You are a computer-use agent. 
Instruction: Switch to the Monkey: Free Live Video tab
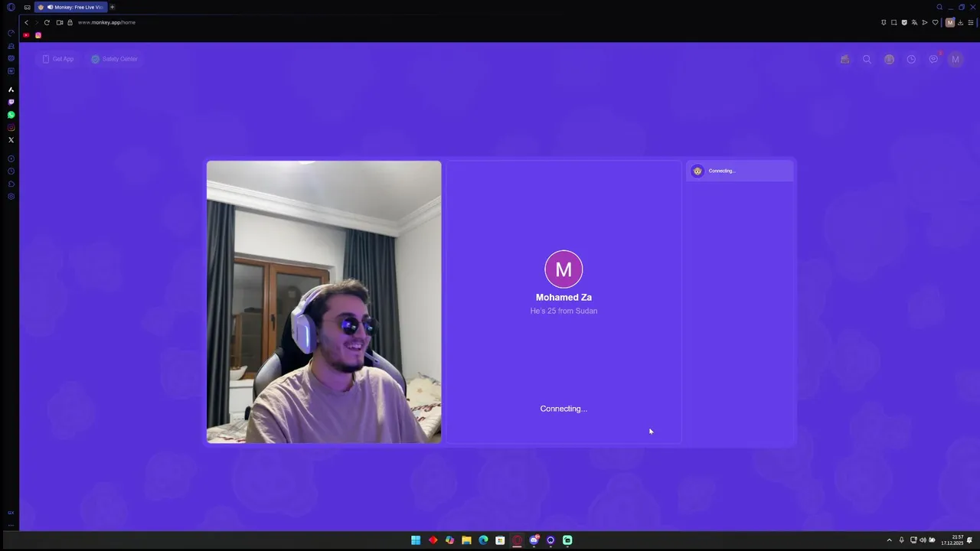click(70, 7)
